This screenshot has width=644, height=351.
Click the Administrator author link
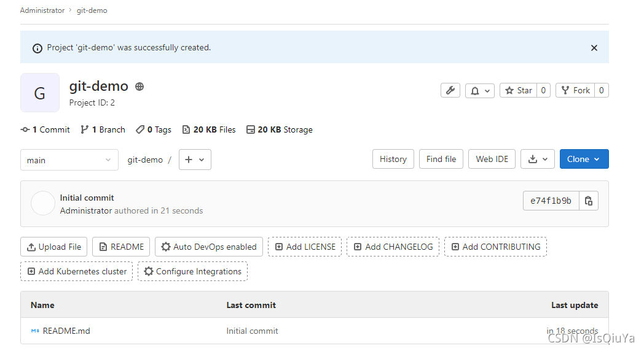(x=86, y=210)
